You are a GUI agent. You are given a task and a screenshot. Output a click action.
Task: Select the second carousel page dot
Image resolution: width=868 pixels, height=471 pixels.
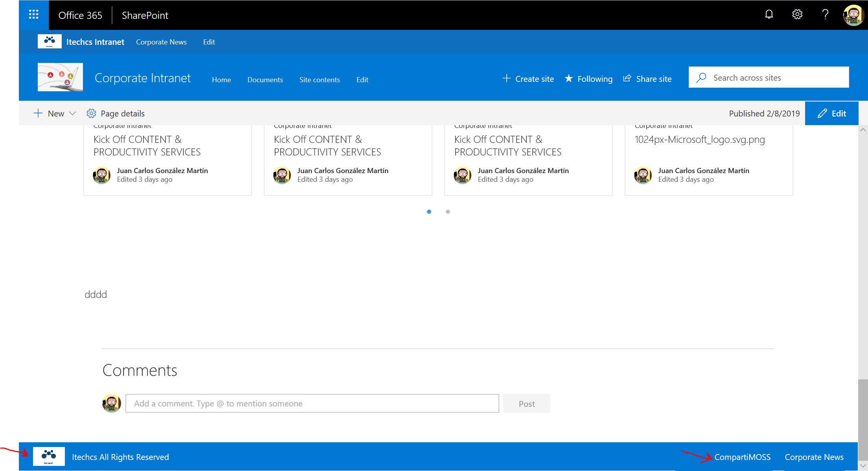coord(448,212)
